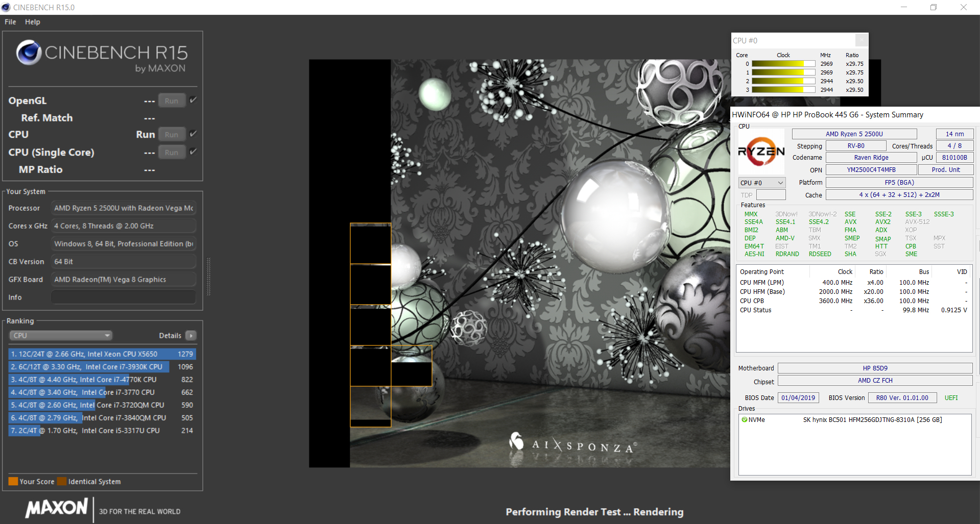
Task: Click the BIOS Date 01/04/2019 field
Action: click(x=798, y=397)
